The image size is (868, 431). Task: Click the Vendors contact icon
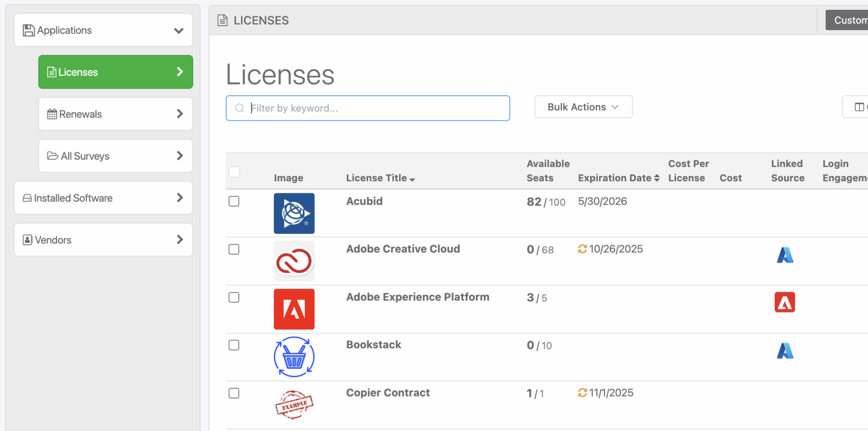27,239
